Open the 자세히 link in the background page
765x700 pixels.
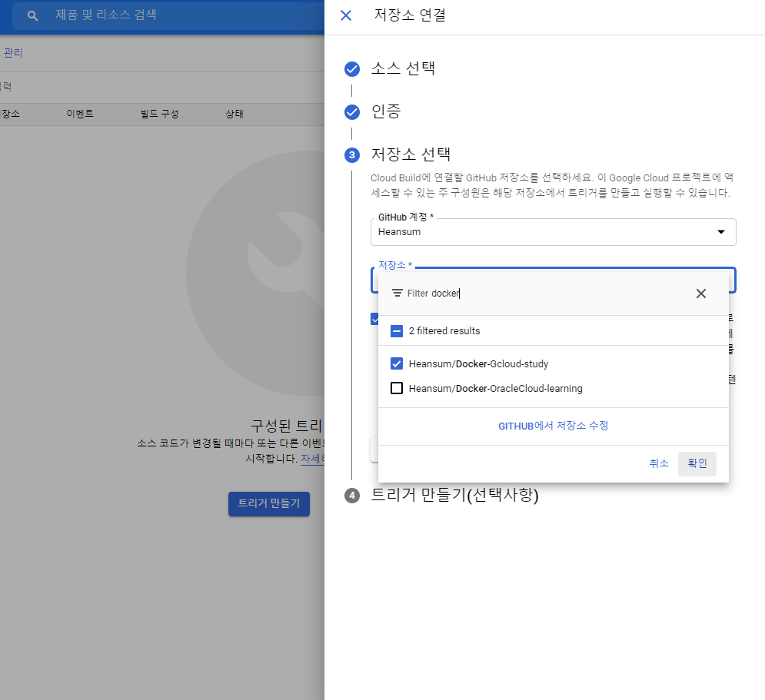tap(312, 459)
